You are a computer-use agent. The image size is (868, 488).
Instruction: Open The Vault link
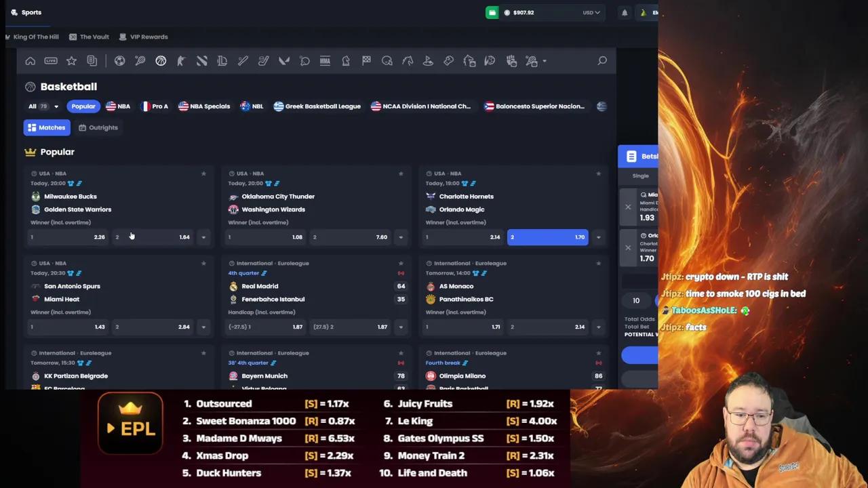click(x=88, y=37)
